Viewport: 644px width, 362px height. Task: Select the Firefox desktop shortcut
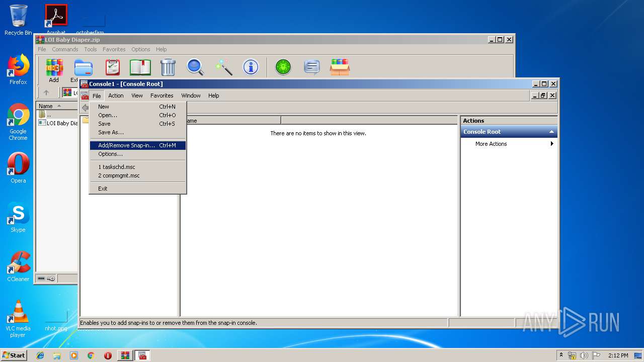(x=18, y=69)
